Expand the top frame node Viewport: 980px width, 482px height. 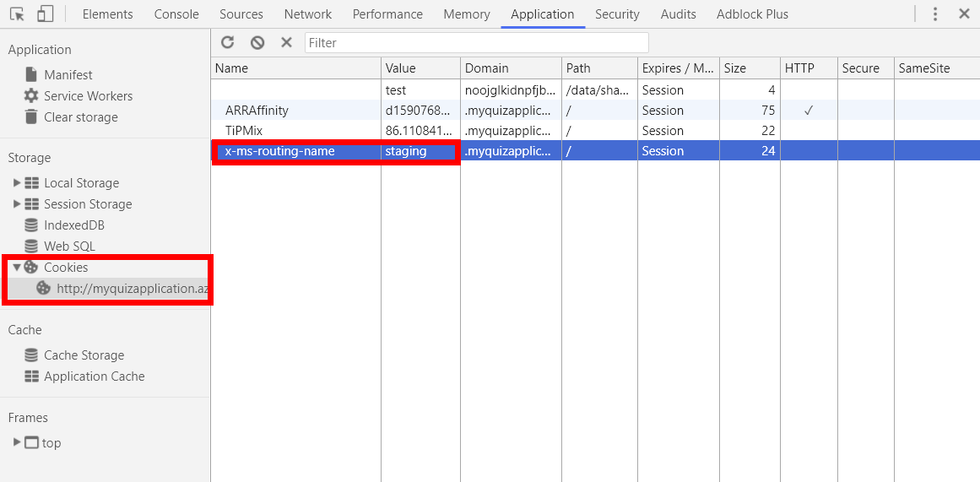coord(17,442)
